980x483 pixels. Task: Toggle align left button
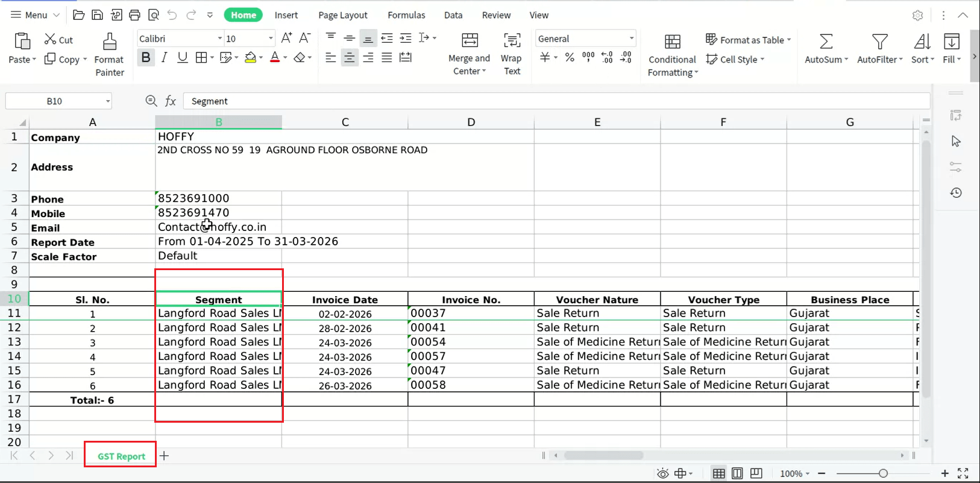[331, 57]
